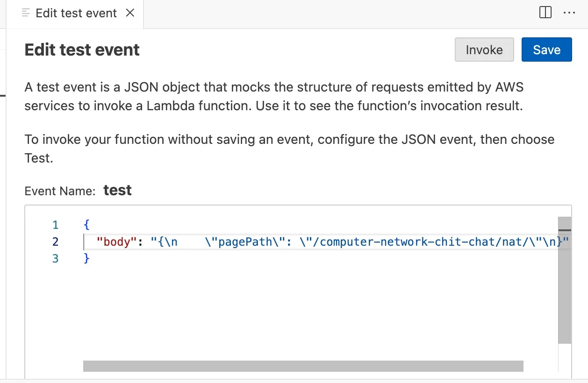The image size is (588, 383).
Task: Click line number 2 in the gutter
Action: (x=56, y=242)
